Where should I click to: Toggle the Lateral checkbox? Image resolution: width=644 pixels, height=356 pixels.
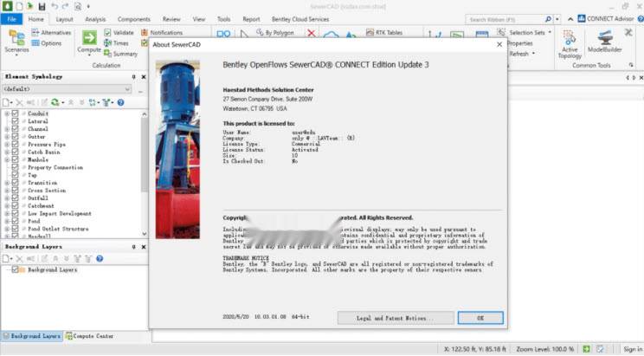pos(16,121)
